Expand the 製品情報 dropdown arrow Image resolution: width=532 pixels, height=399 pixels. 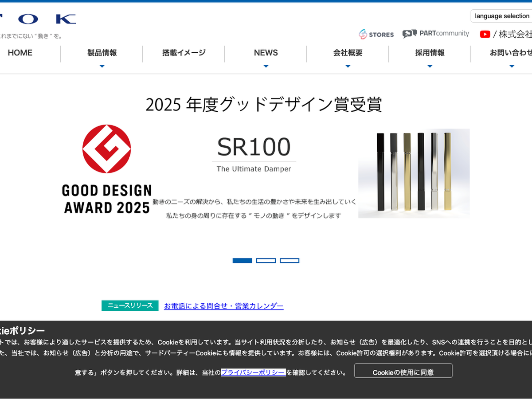coord(102,66)
